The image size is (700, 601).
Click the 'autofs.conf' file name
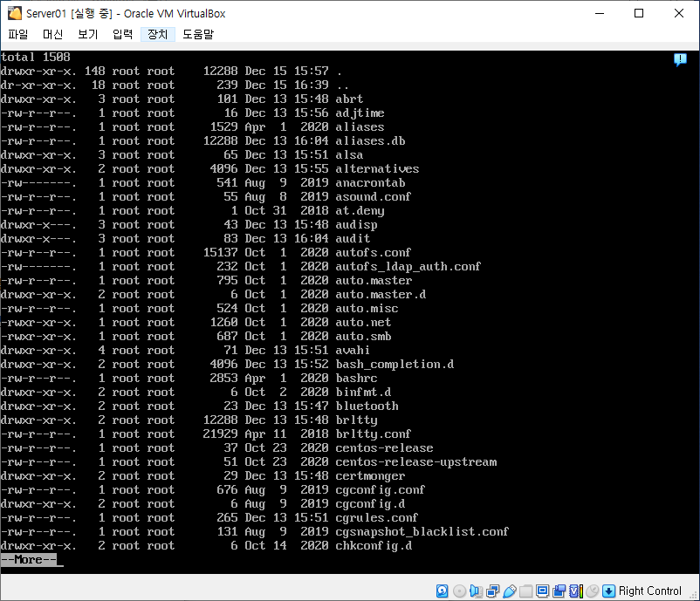(374, 253)
